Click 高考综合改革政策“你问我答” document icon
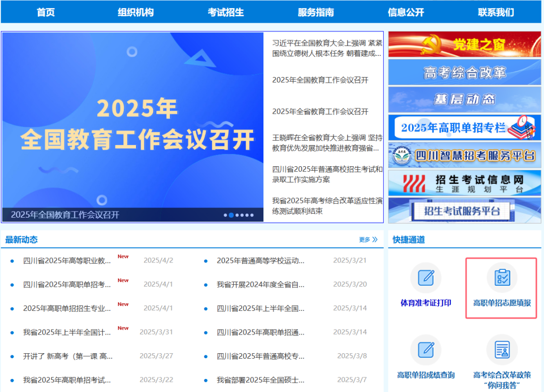Viewport: 544px width, 392px height. [502, 350]
